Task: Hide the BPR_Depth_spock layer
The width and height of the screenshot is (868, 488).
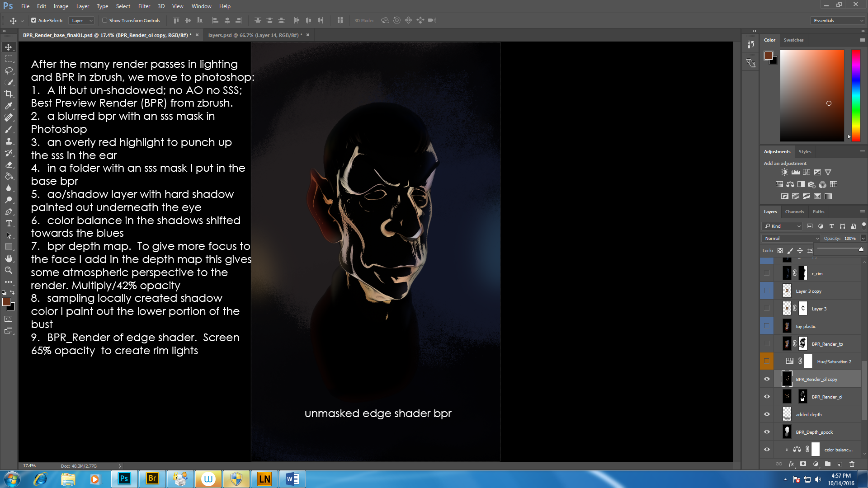Action: click(767, 432)
